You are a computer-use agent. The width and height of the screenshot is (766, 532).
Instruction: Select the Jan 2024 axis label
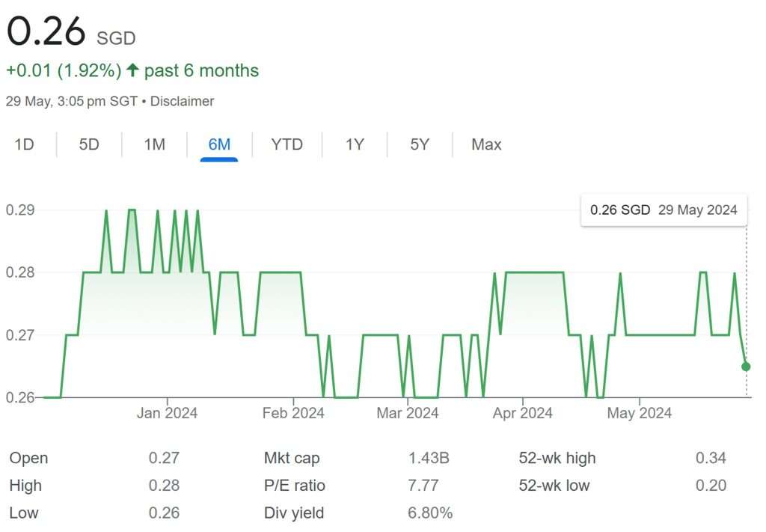pyautogui.click(x=168, y=412)
